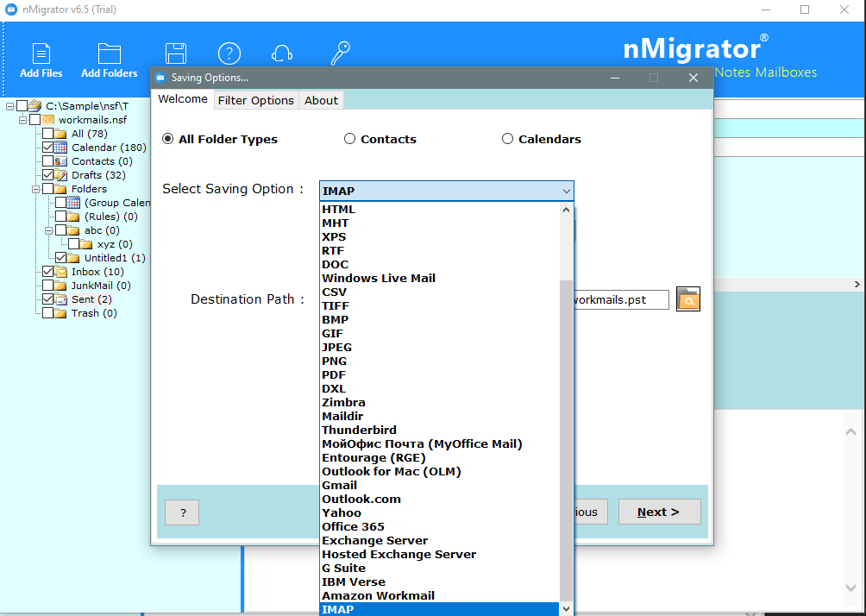The image size is (866, 616).
Task: Click the partially hidden Previous button
Action: coord(590,512)
